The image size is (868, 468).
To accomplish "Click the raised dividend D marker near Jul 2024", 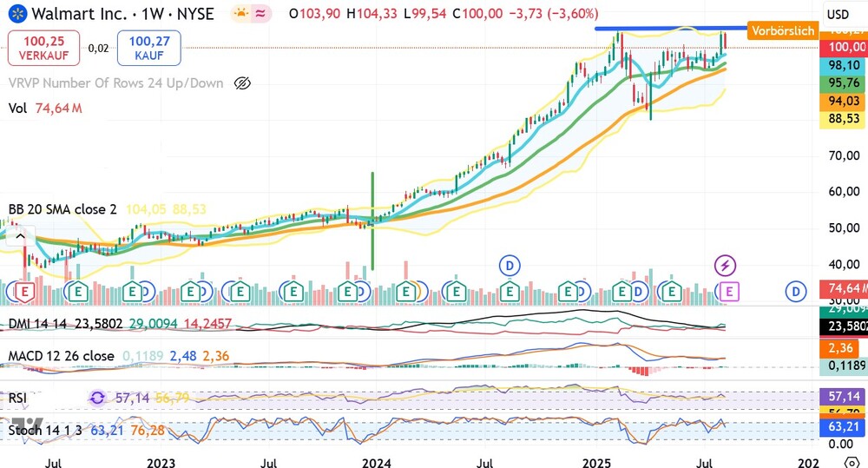I will coord(510,266).
